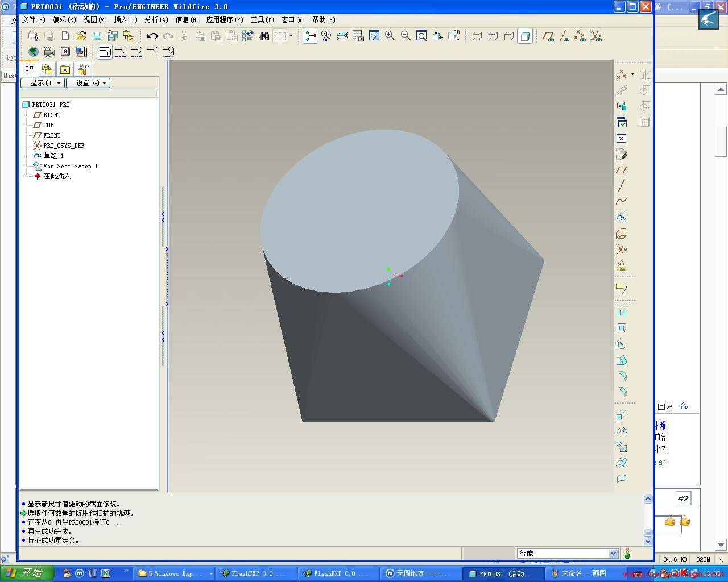Open the 工具(T) menu
This screenshot has height=582, width=728.
pyautogui.click(x=262, y=20)
